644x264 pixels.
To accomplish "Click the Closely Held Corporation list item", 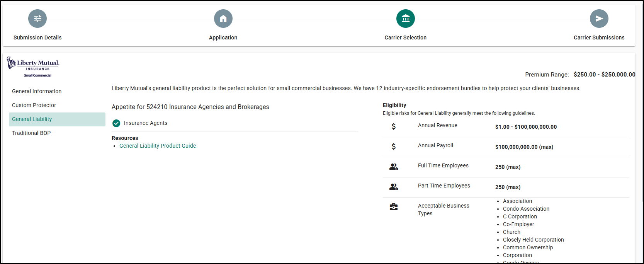I will coord(534,240).
